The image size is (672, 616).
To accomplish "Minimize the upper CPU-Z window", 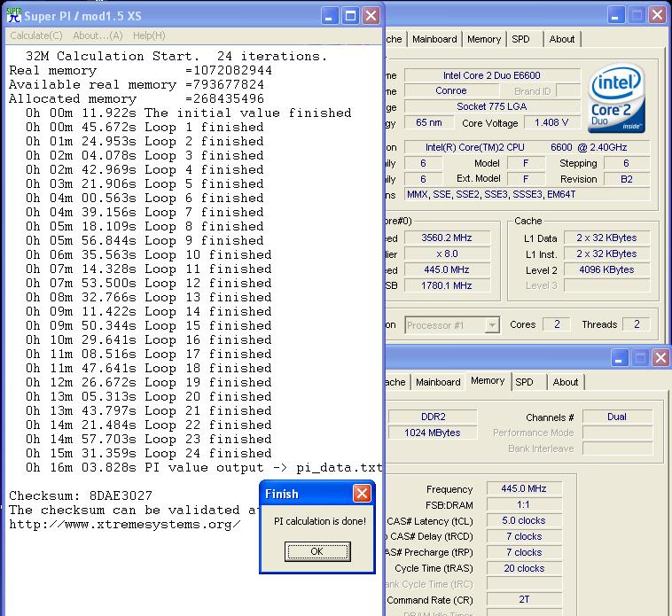I will [x=615, y=15].
